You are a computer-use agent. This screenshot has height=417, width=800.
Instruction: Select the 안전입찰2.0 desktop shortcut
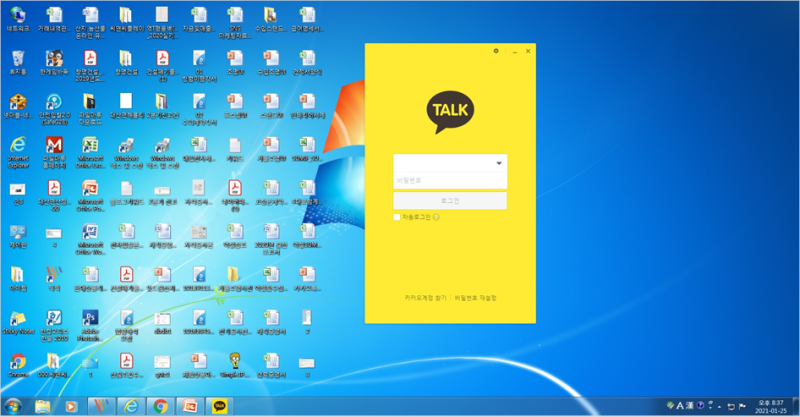click(x=54, y=109)
